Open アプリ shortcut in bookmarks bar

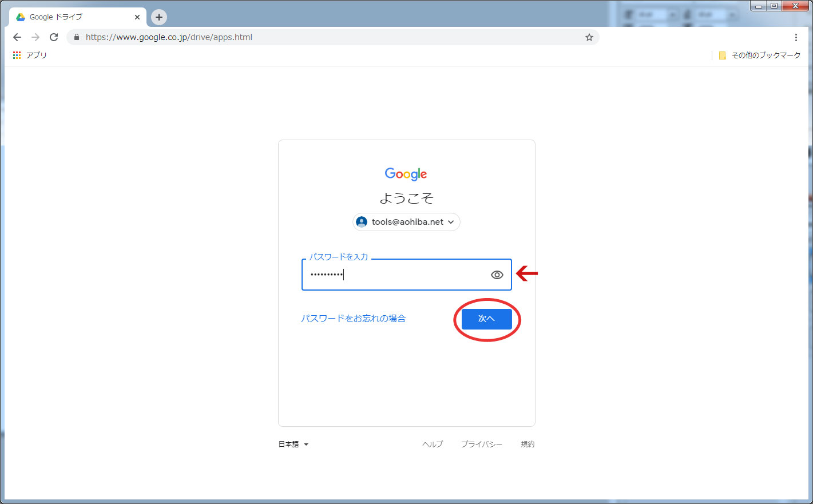(x=30, y=55)
